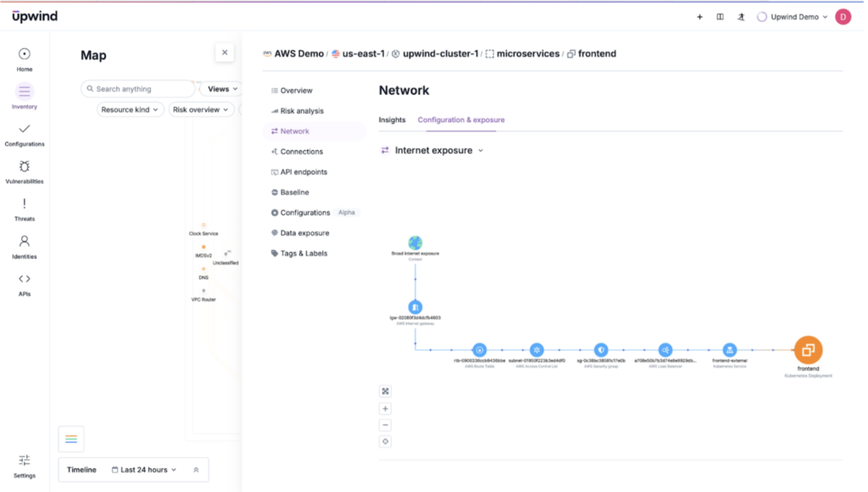
Task: Click the frontend breadcrumb
Action: (592, 53)
